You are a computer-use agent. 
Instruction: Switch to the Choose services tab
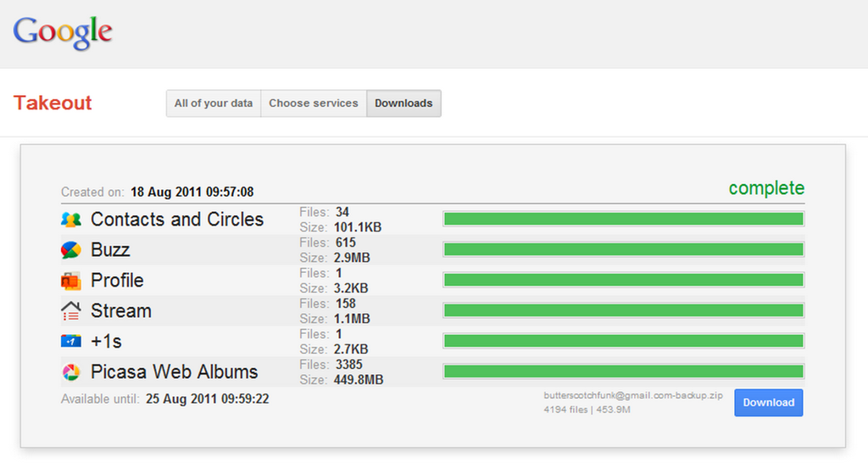(x=314, y=103)
